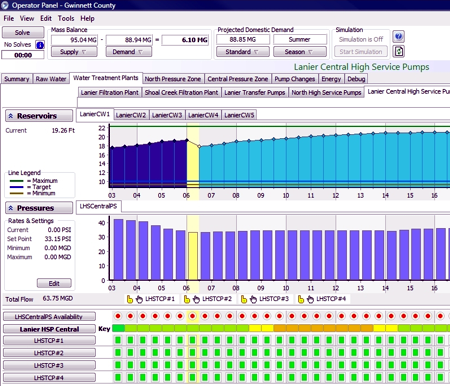Click the hand icon beside LHSTCP#2
This screenshot has height=386, width=450.
(196, 299)
